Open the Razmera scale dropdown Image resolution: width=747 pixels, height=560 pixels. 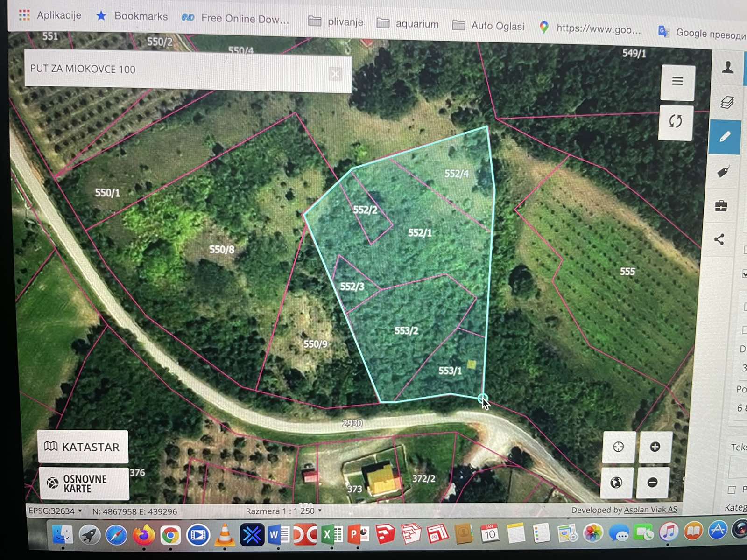pos(284,511)
